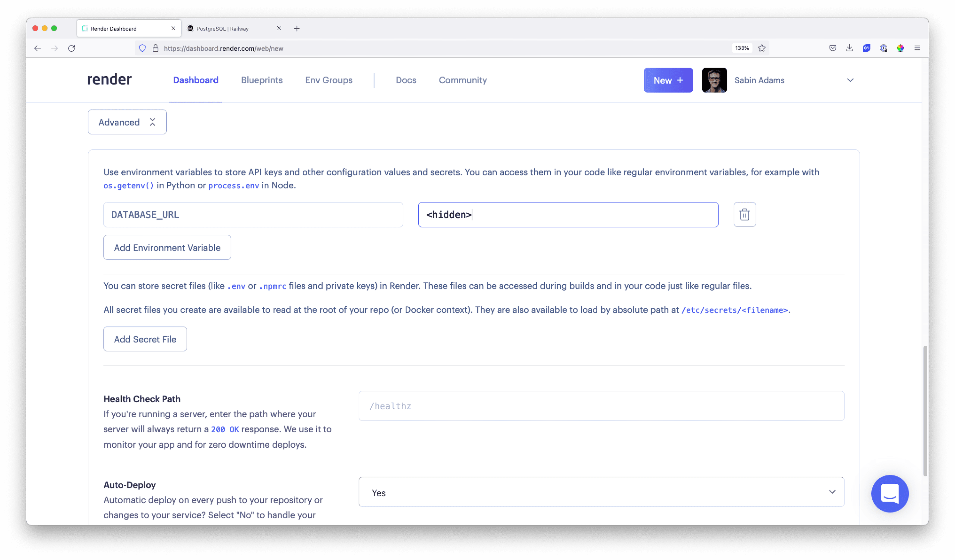
Task: Click the tracking protection shield icon
Action: coord(143,48)
